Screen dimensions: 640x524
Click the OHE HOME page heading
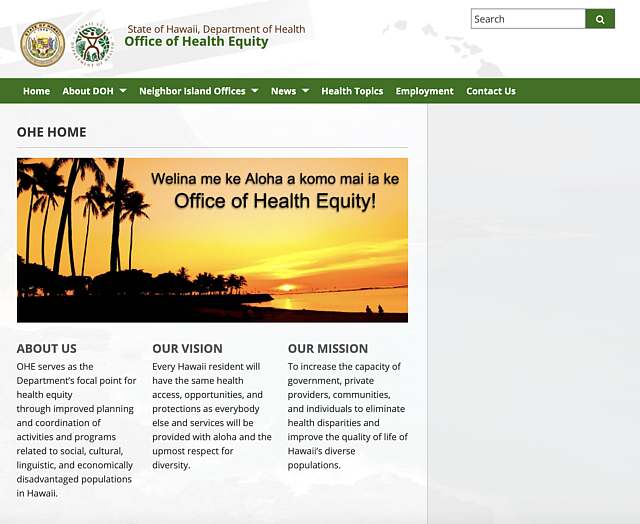(x=51, y=132)
